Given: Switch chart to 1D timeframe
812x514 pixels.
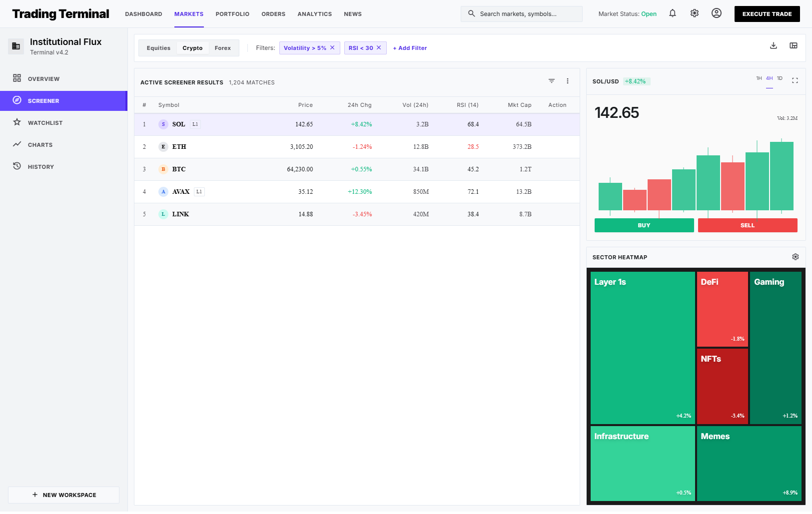Looking at the screenshot, I should 780,78.
